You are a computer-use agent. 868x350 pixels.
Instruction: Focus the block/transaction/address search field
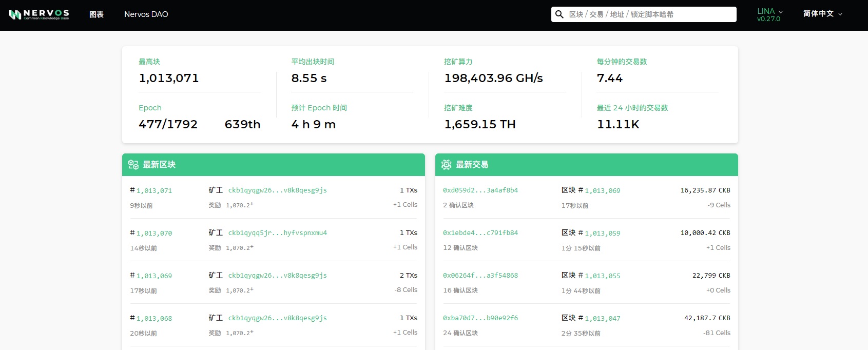[x=649, y=14]
